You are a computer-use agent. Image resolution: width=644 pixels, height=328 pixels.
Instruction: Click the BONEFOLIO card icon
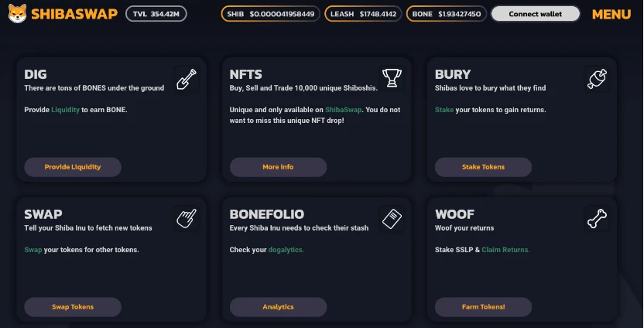click(x=392, y=219)
